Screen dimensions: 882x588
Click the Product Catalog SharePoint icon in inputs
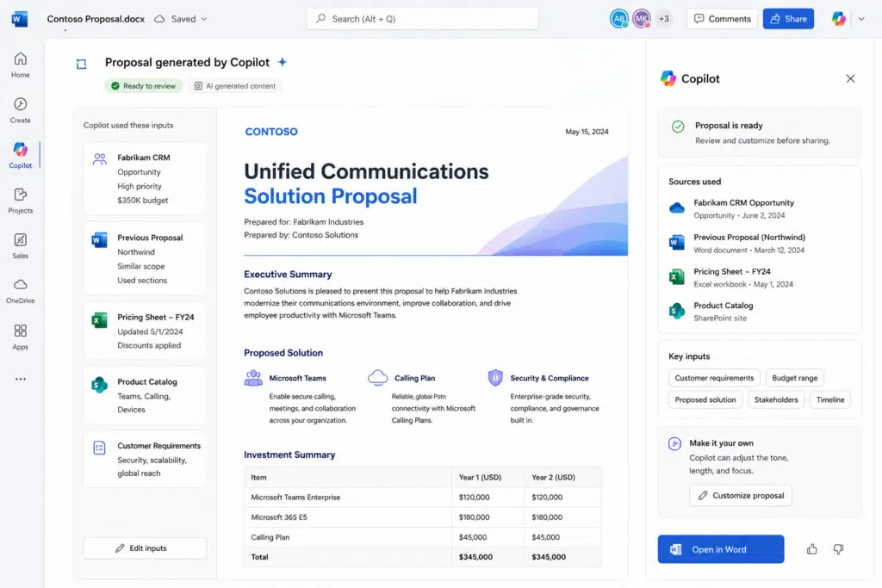pyautogui.click(x=100, y=385)
